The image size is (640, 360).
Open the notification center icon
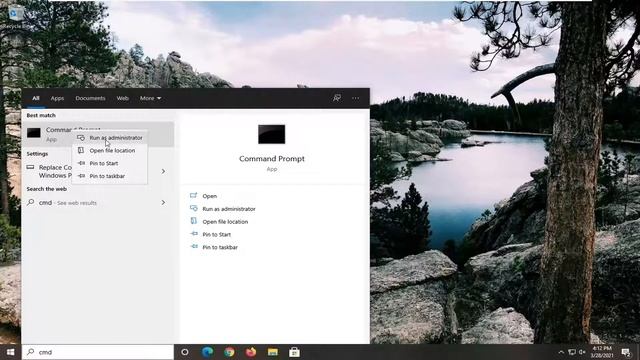click(x=626, y=352)
